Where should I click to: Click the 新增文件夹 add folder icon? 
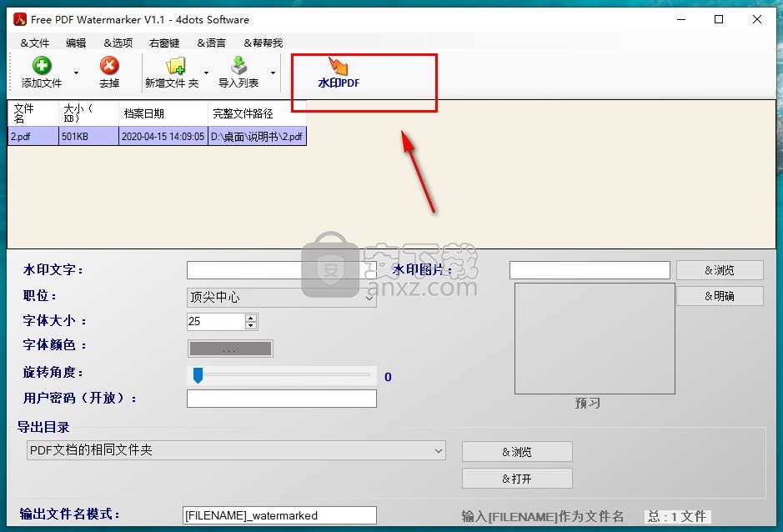click(x=175, y=65)
